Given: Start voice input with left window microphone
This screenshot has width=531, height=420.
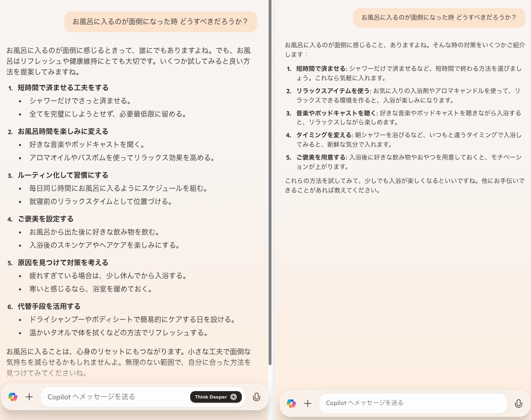Looking at the screenshot, I should 257,397.
